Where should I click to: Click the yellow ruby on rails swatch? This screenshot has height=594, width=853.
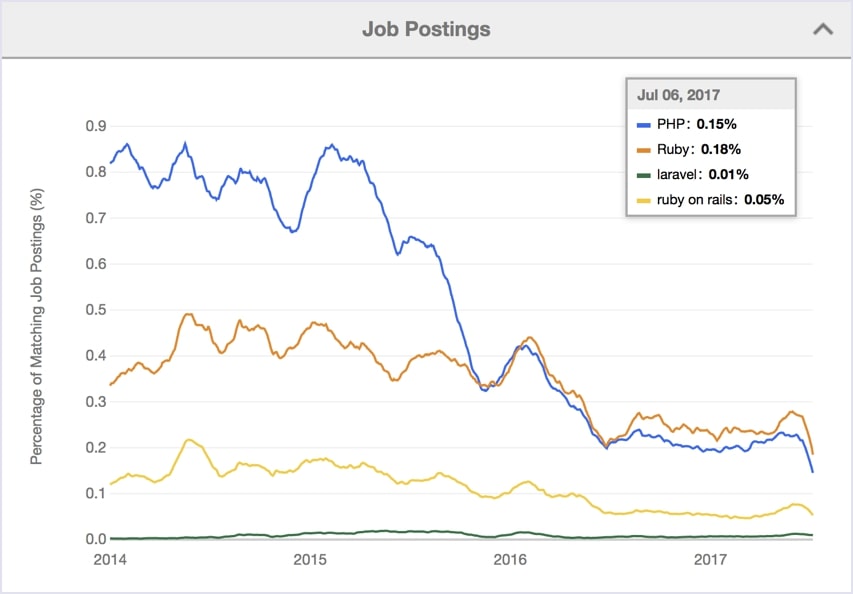[x=645, y=200]
